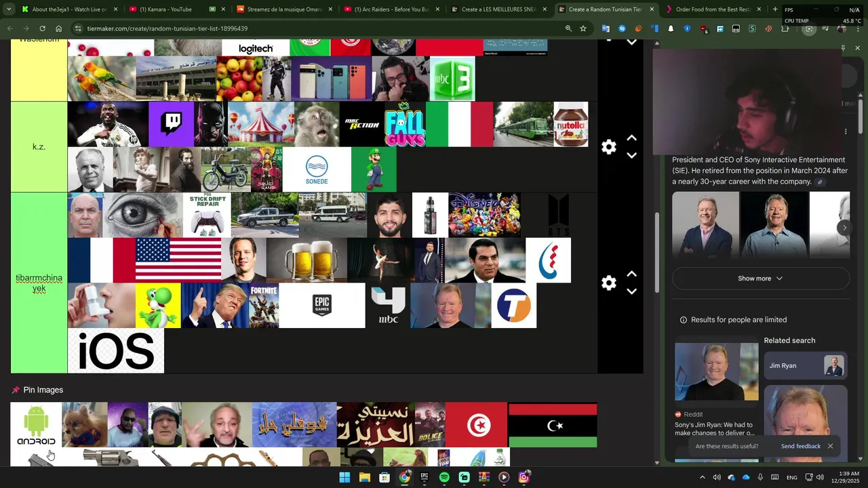The height and width of the screenshot is (488, 868).
Task: Move the k.z. tier row down
Action: coord(631,155)
